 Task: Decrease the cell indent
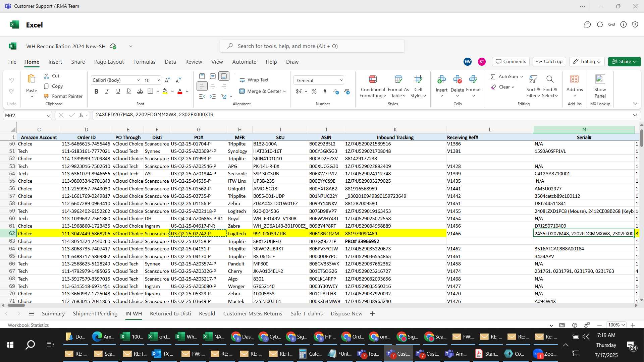pyautogui.click(x=202, y=97)
